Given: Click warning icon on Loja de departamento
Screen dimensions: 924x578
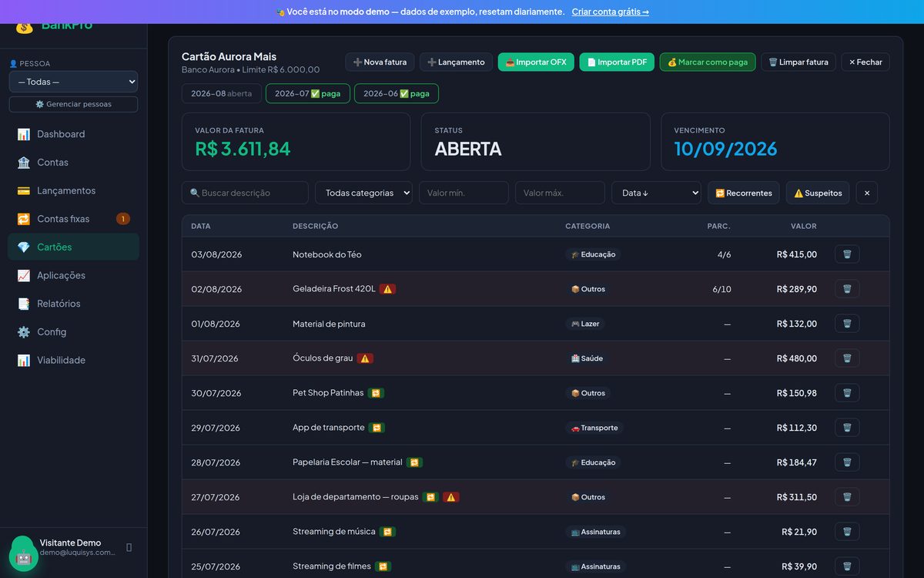Looking at the screenshot, I should pos(451,497).
